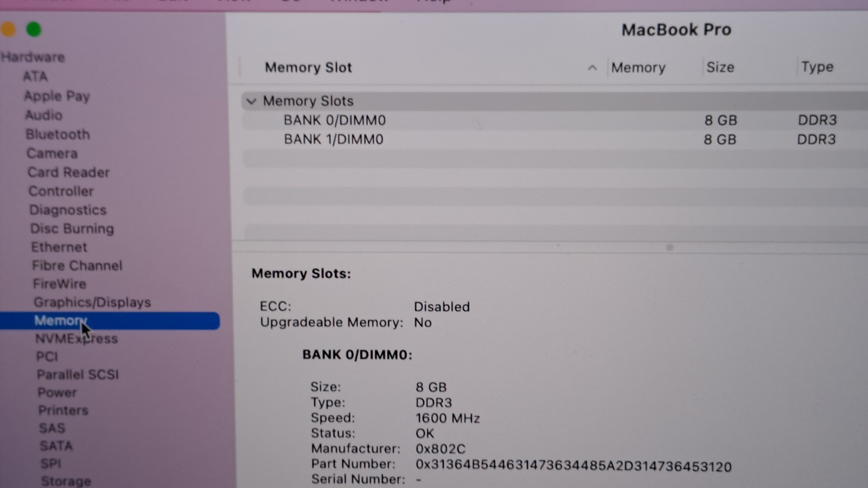Select the highlighted Memory sidebar item
Screen dimensions: 868x488
[x=110, y=320]
